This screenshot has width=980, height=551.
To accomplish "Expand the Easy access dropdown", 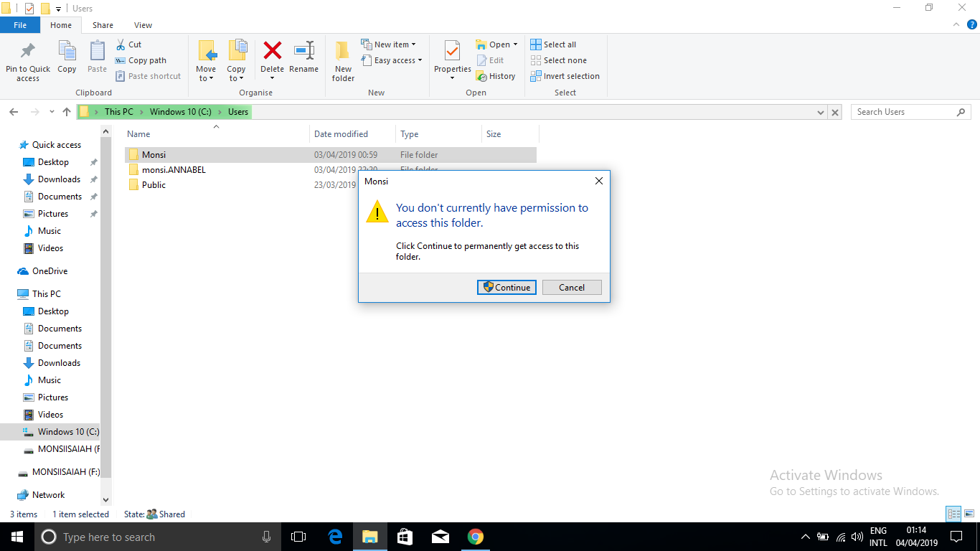I will tap(392, 60).
